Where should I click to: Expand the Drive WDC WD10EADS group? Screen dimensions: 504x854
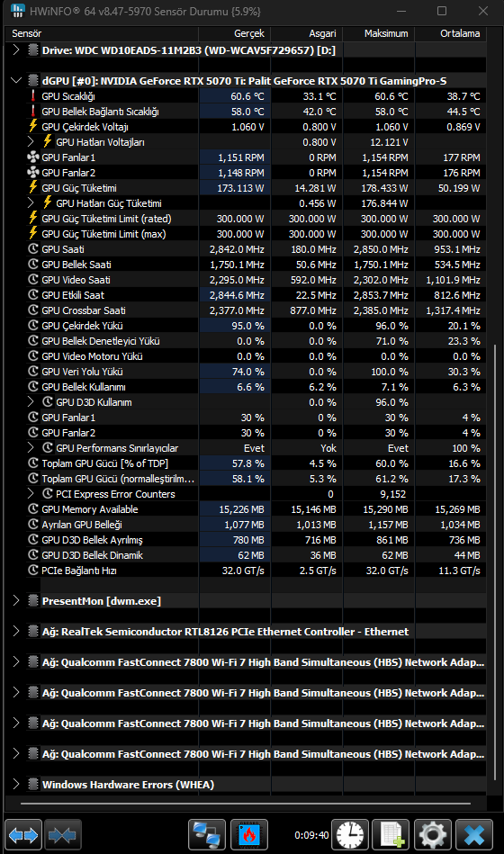pyautogui.click(x=16, y=50)
